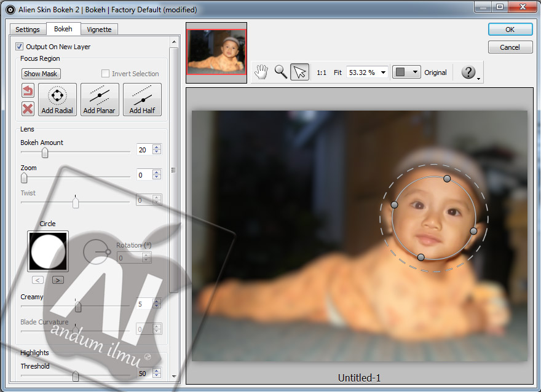541x392 pixels.
Task: Click the preview background color swatch
Action: coord(400,72)
